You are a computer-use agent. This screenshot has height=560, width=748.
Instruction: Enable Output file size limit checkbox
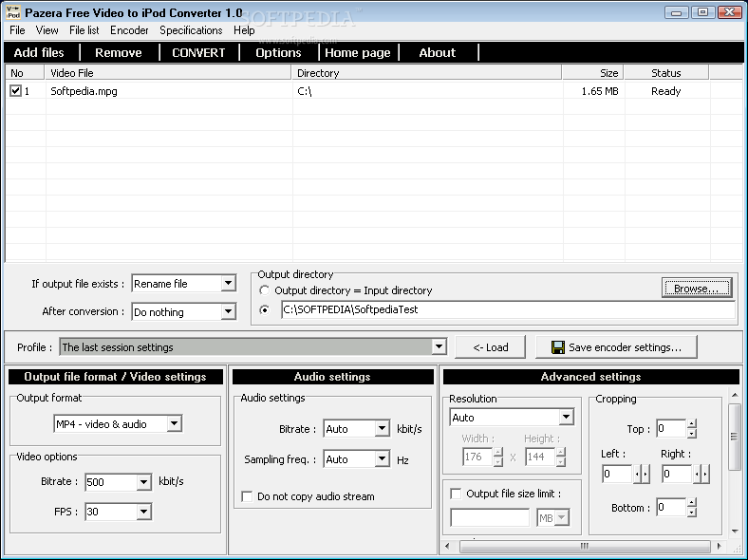coord(456,494)
